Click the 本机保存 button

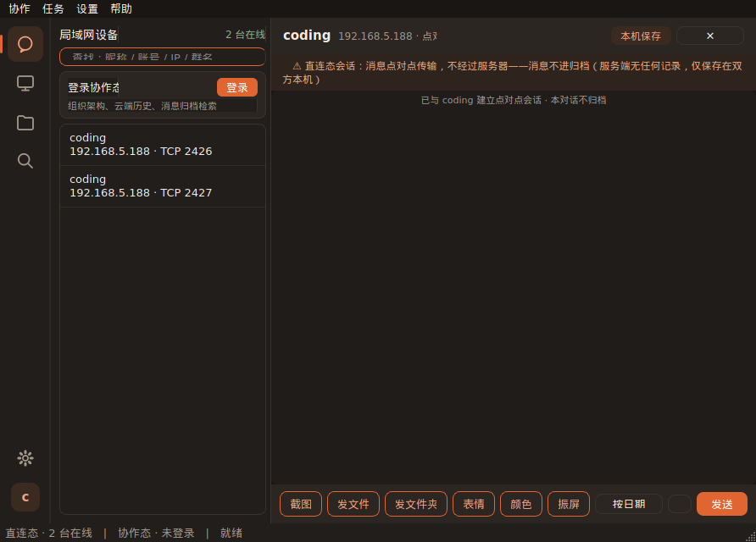(641, 36)
